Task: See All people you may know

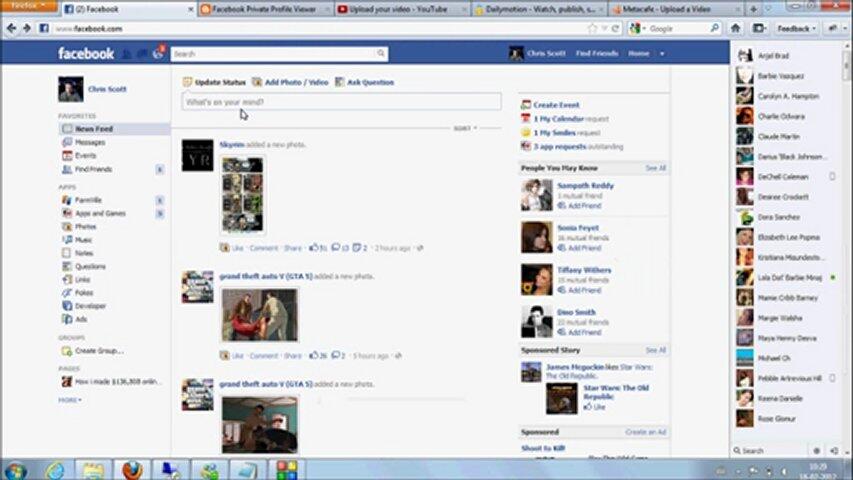Action: (x=656, y=168)
